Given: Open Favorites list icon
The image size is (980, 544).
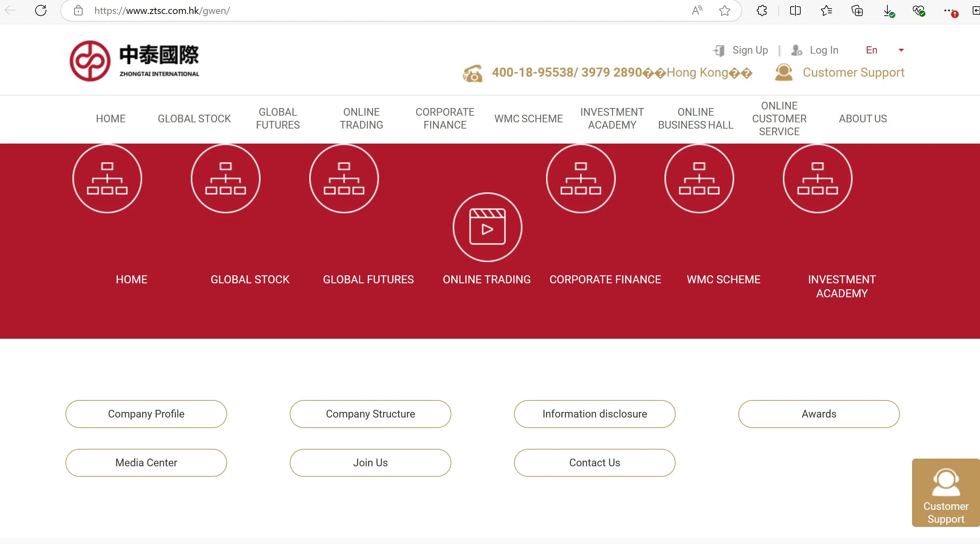Looking at the screenshot, I should click(x=826, y=10).
